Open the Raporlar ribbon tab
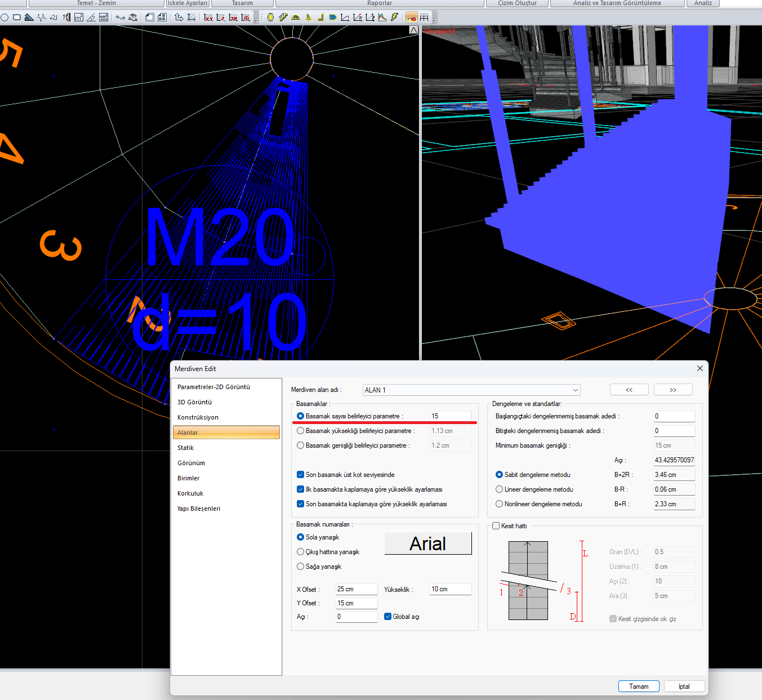The image size is (762, 700). click(x=380, y=3)
